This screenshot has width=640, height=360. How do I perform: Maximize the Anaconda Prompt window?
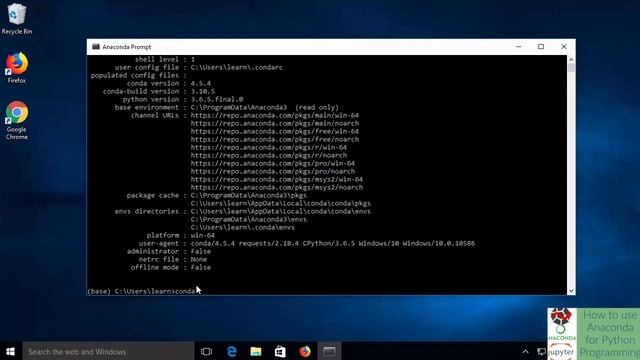point(541,47)
